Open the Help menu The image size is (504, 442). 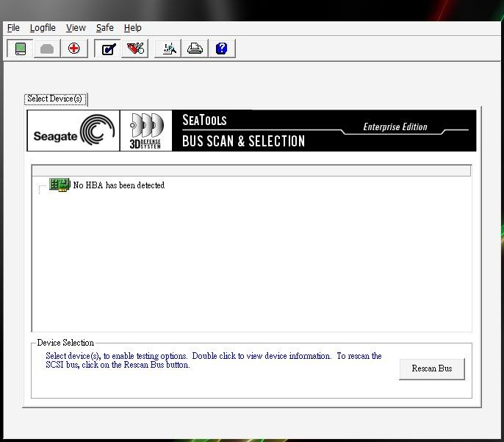[132, 28]
